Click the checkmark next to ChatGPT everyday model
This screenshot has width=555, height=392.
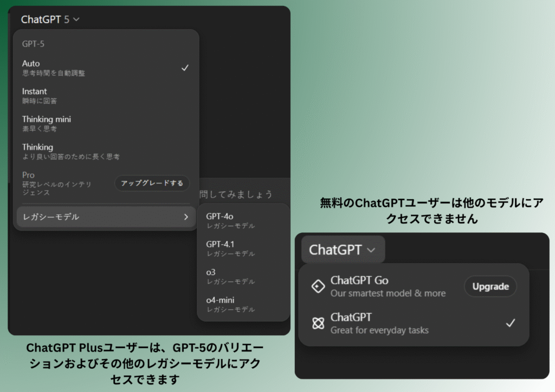510,323
